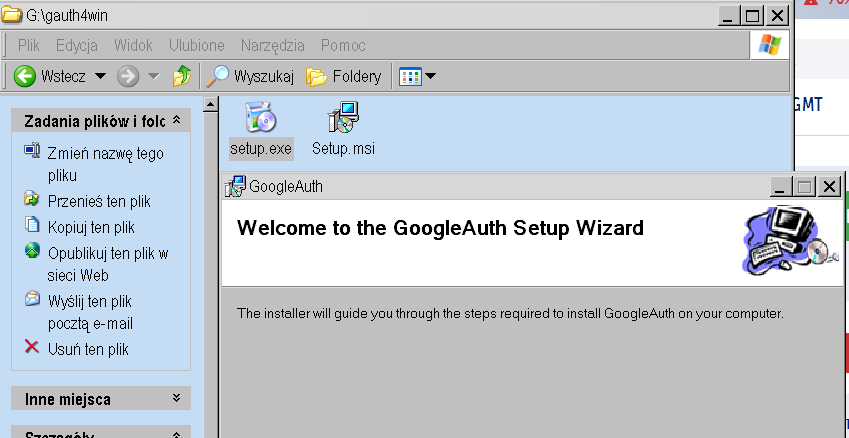Open the Edycja menu
The height and width of the screenshot is (438, 849).
pyautogui.click(x=76, y=45)
